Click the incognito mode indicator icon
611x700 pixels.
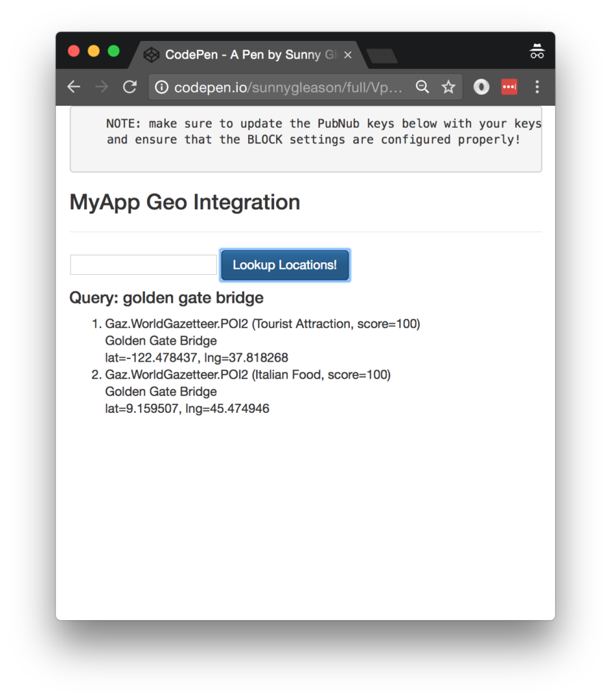tap(537, 52)
